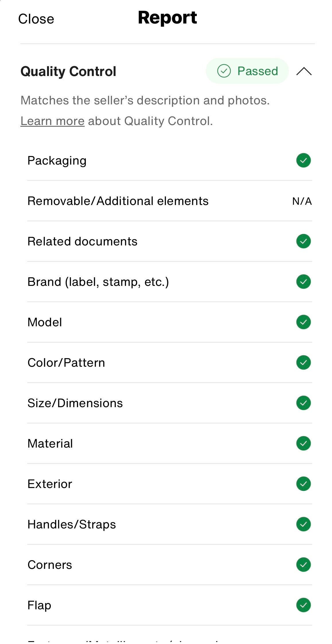Tap the Brand (label, stamp, etc.) row

98,282
